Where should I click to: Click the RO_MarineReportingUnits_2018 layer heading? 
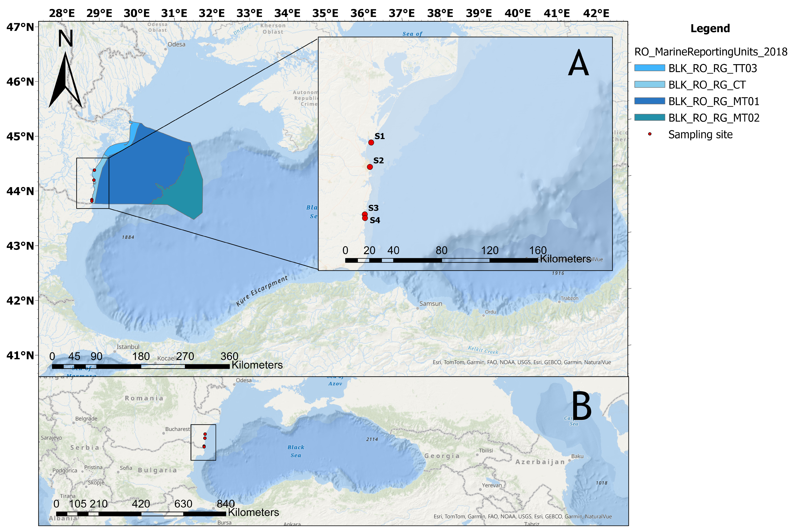click(711, 52)
